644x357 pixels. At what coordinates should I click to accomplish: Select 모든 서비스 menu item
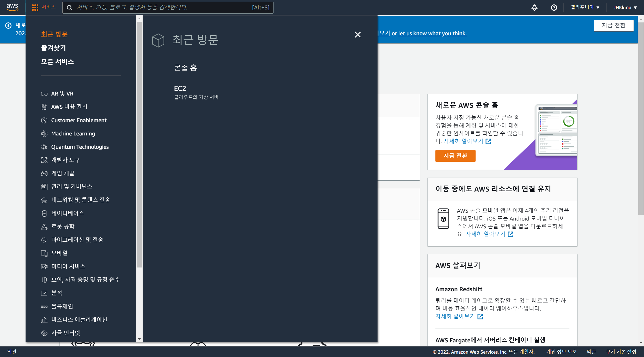coord(57,62)
